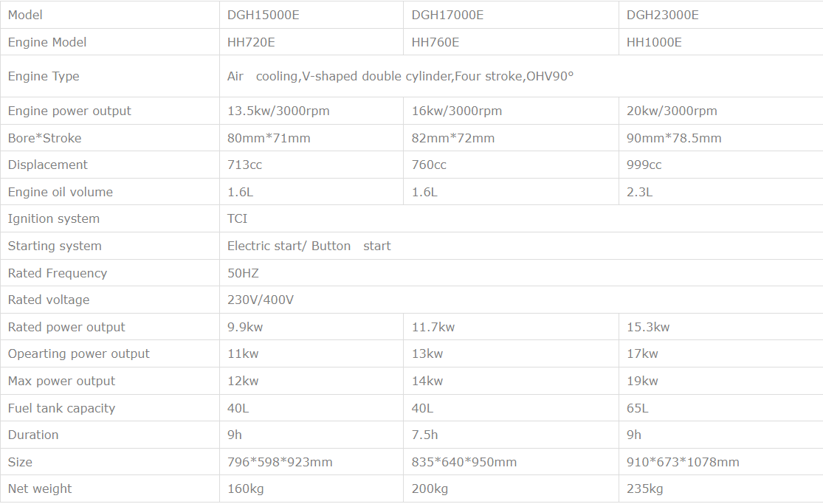Image resolution: width=823 pixels, height=504 pixels.
Task: Select the DGH17000E model column header
Action: [447, 15]
